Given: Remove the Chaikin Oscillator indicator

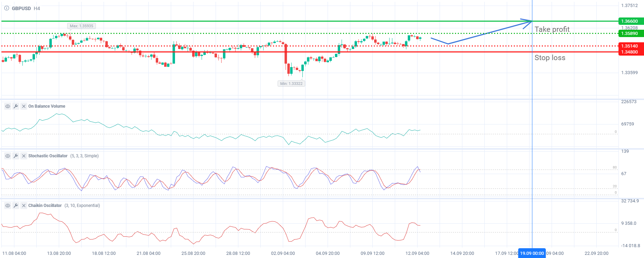Looking at the screenshot, I should point(24,206).
